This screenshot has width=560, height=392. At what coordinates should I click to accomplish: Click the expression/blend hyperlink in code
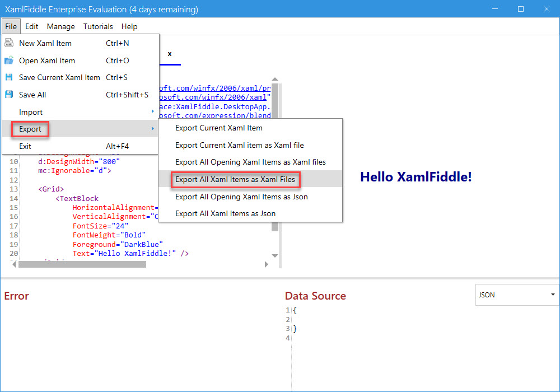click(x=215, y=116)
